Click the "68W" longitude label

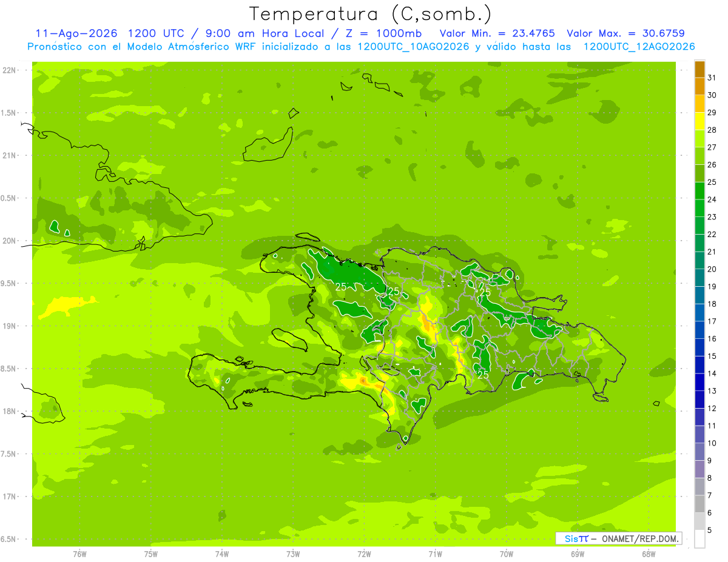(x=649, y=554)
